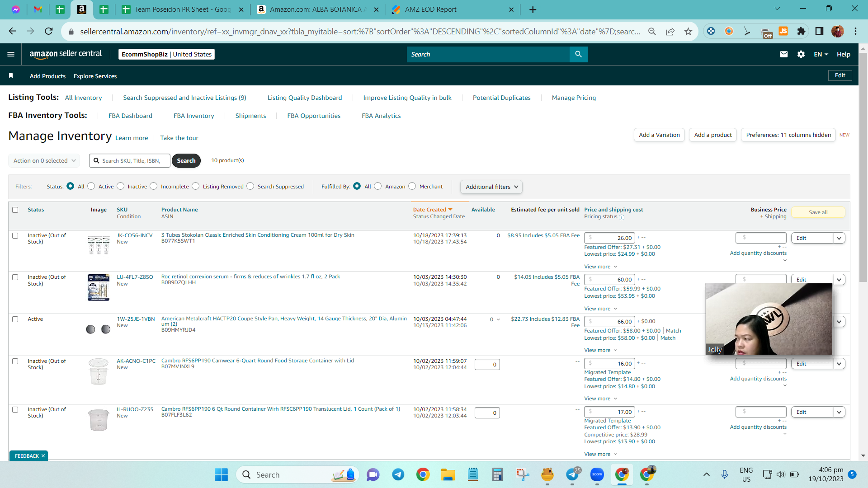Open Zoom from the taskbar
Screen dimensions: 868x488
597,474
